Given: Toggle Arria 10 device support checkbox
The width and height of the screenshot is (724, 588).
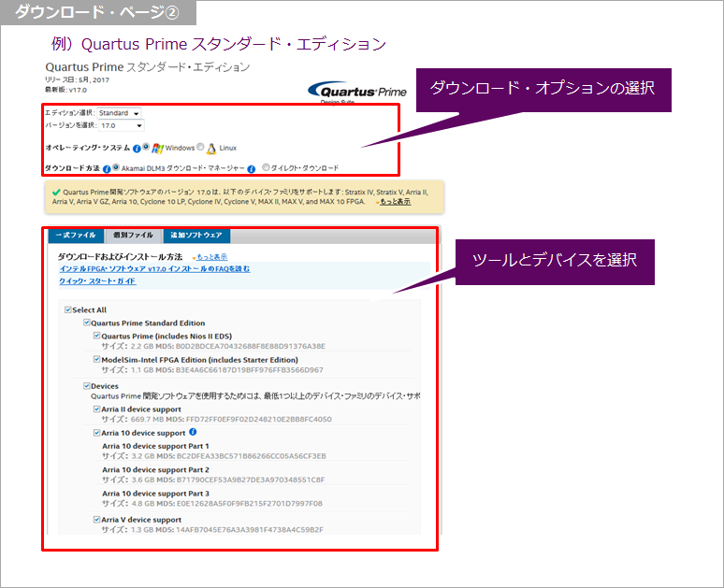Looking at the screenshot, I should click(x=96, y=433).
